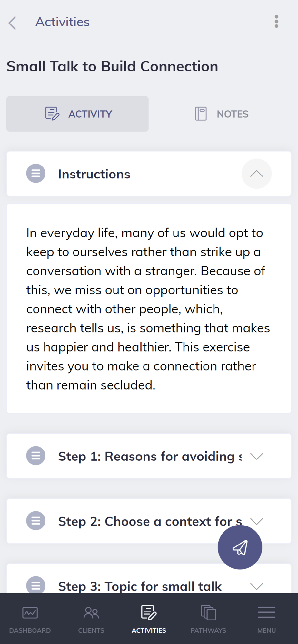Switch to the Notes tab
The width and height of the screenshot is (298, 644).
tap(222, 114)
